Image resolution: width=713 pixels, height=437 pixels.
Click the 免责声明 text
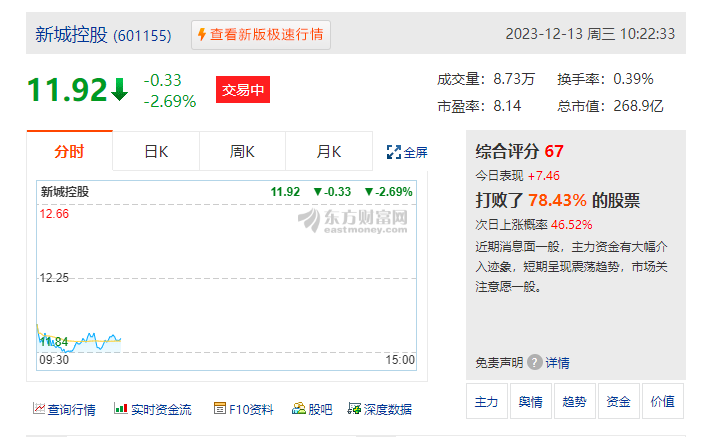point(499,362)
